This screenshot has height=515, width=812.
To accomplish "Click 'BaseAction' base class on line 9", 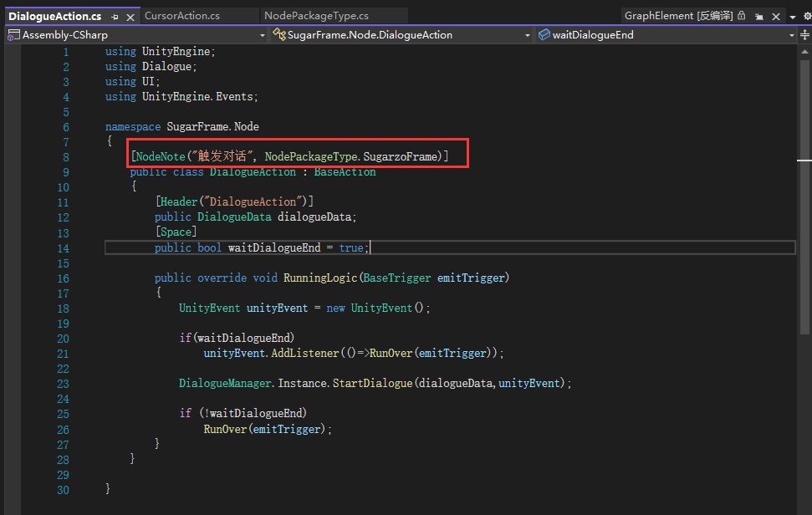I will 345,171.
